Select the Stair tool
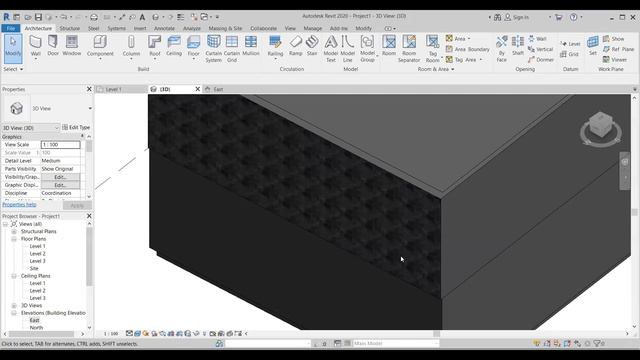This screenshot has height=360, width=640. point(312,46)
